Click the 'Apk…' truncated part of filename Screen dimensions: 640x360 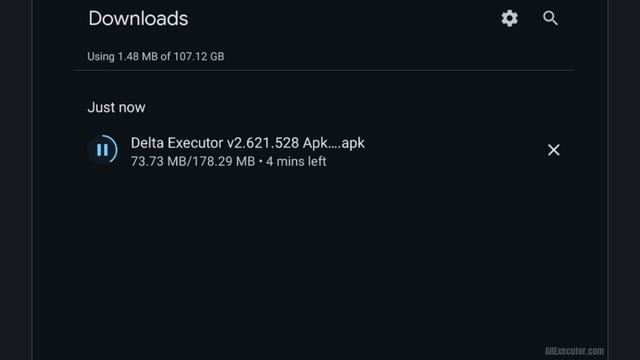320,143
